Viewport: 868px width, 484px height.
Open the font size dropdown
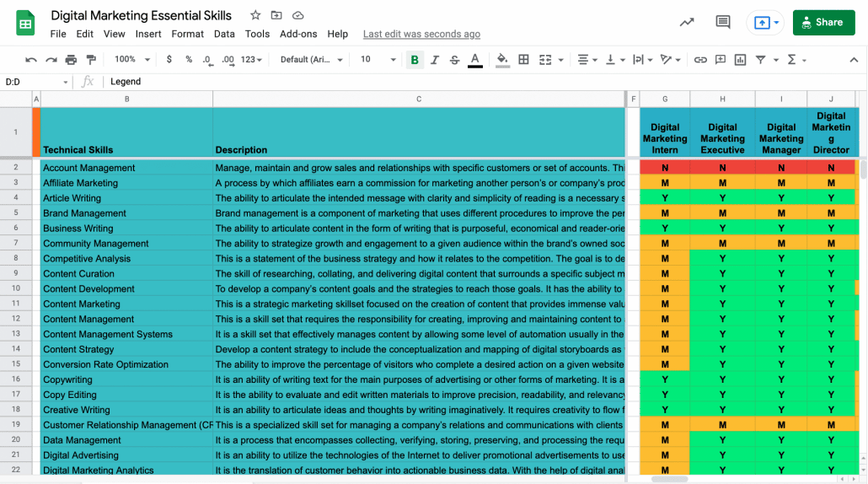(x=378, y=59)
